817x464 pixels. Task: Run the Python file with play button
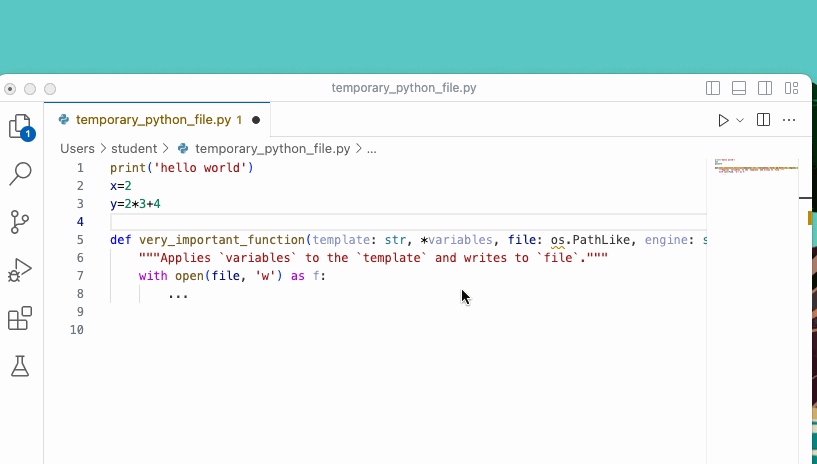click(x=723, y=120)
